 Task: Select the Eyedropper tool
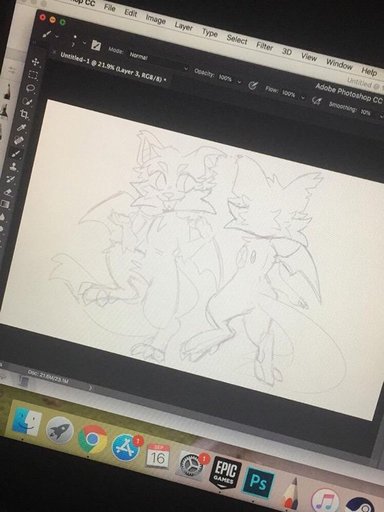pos(22,128)
